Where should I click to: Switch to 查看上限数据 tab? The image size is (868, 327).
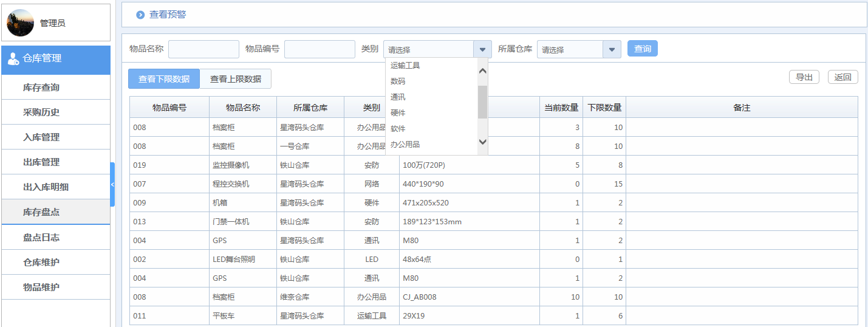[x=236, y=79]
